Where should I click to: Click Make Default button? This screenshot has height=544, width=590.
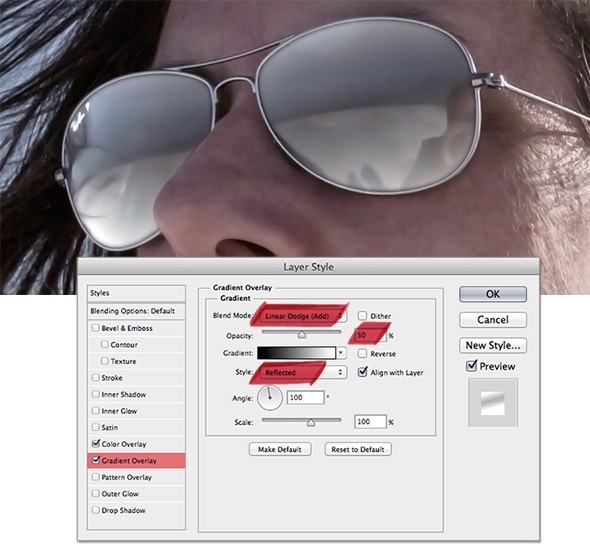point(280,449)
